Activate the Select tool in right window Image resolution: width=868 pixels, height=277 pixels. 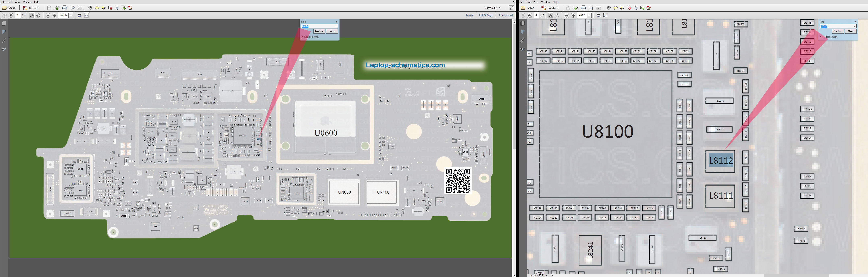click(551, 15)
